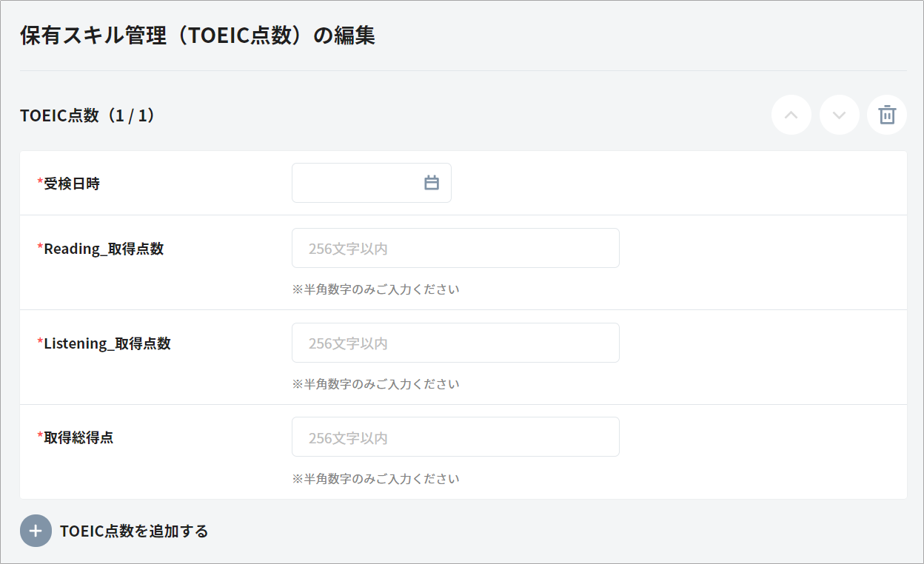Click the TOEIC点数を追加する link text

point(134,531)
